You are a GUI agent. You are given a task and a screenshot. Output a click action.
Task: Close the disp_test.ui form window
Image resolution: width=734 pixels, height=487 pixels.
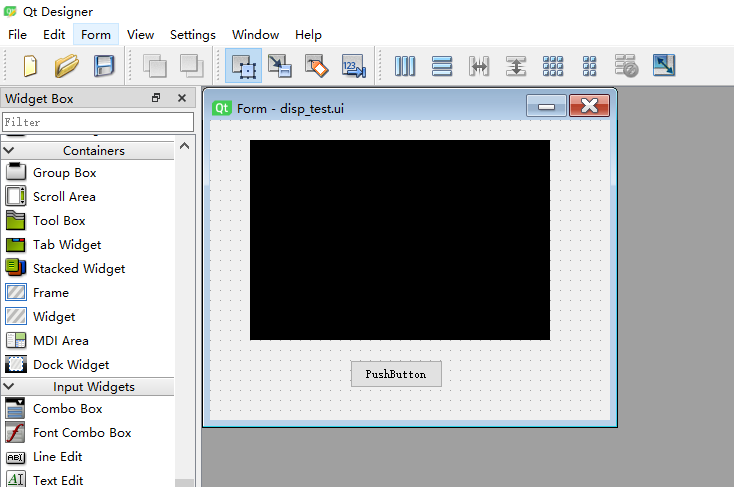(x=589, y=106)
